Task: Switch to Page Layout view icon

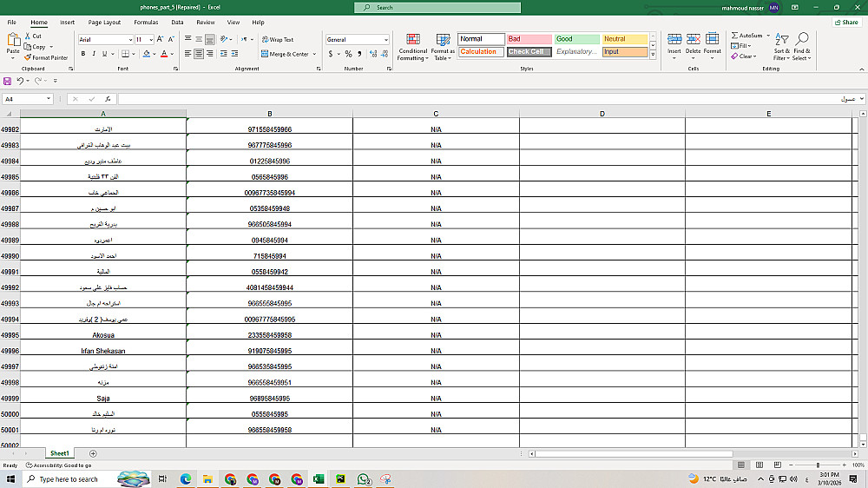Action: pos(759,465)
